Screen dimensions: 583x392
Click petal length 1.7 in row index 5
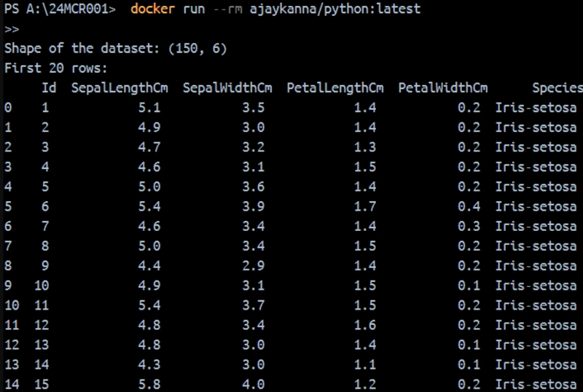[365, 206]
